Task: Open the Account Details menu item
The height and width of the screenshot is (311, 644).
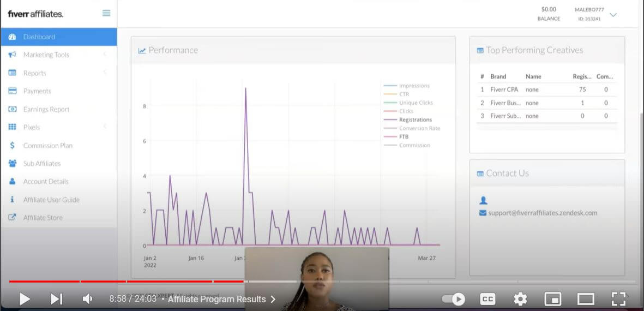Action: point(59,181)
